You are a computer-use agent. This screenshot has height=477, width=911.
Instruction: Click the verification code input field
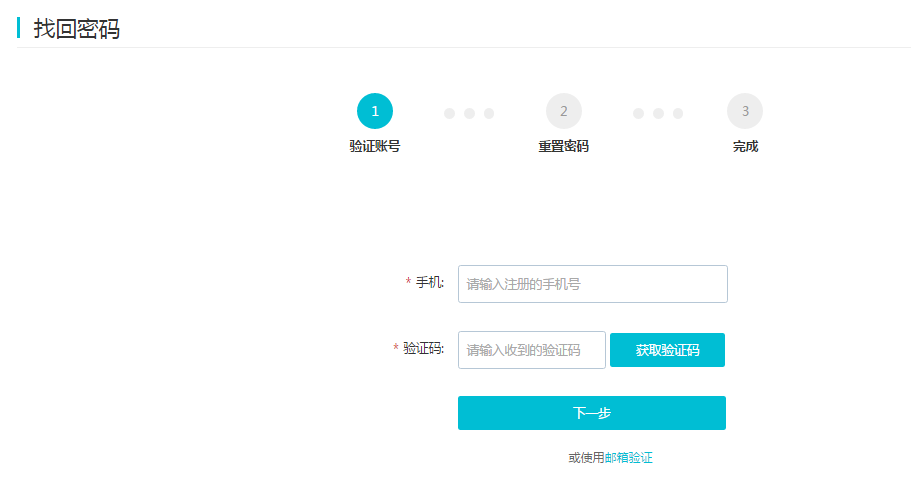(x=532, y=350)
